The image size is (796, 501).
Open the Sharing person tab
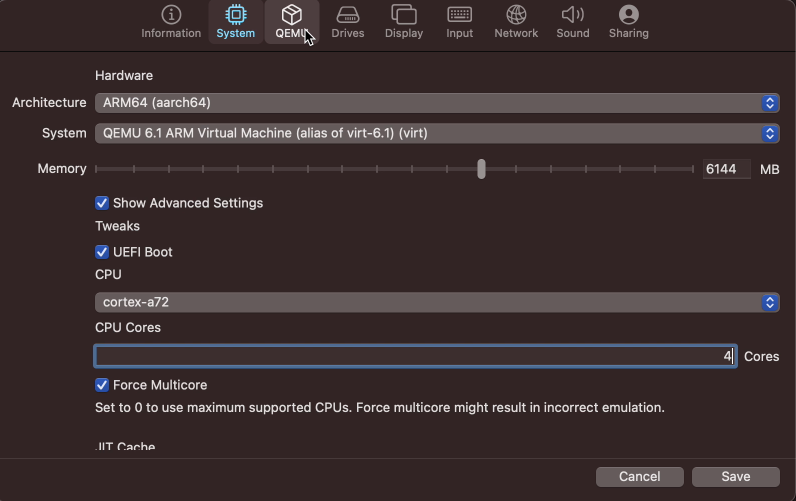coord(628,22)
